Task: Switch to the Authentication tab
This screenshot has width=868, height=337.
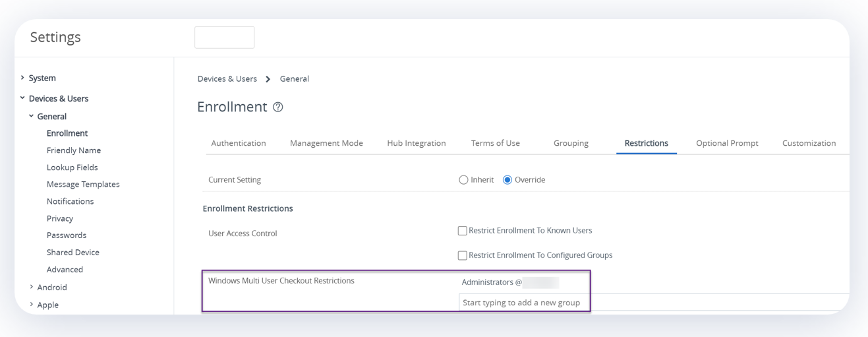Action: 238,143
